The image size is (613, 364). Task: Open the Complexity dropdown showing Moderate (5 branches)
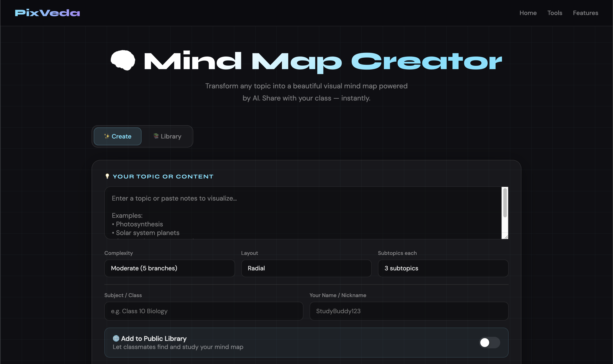point(169,268)
